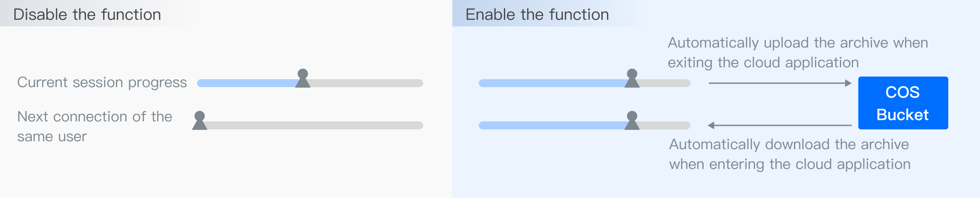The width and height of the screenshot is (980, 198).
Task: Click the Current session progress slider marker
Action: coord(303,79)
